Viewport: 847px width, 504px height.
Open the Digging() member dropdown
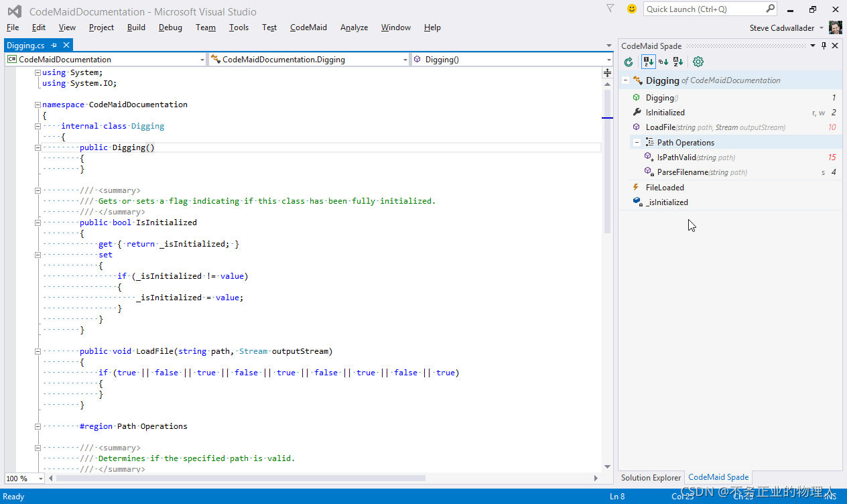pos(608,60)
